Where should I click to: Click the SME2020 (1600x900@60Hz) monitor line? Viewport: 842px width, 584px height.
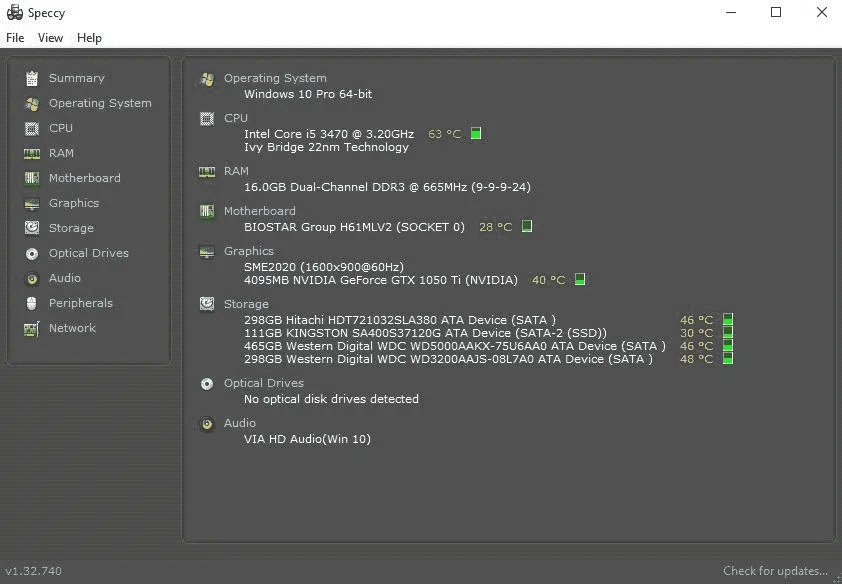click(x=324, y=267)
